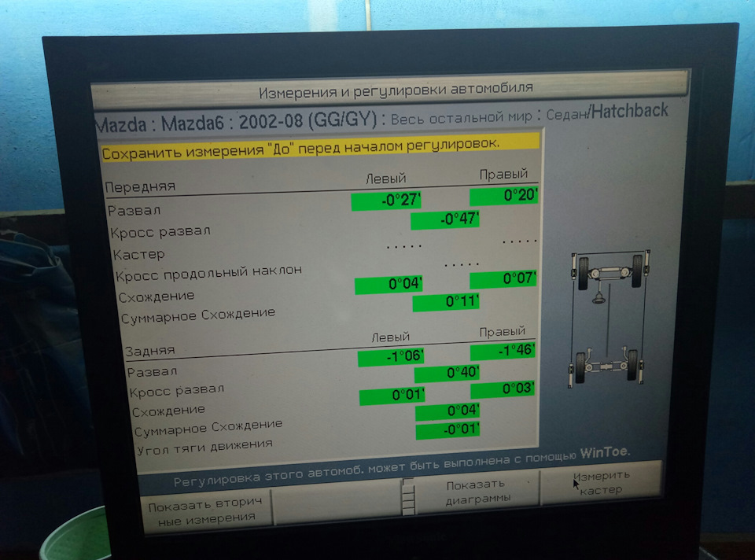Click 'Показать вторичные измерения' button
The image size is (755, 560).
(x=206, y=511)
